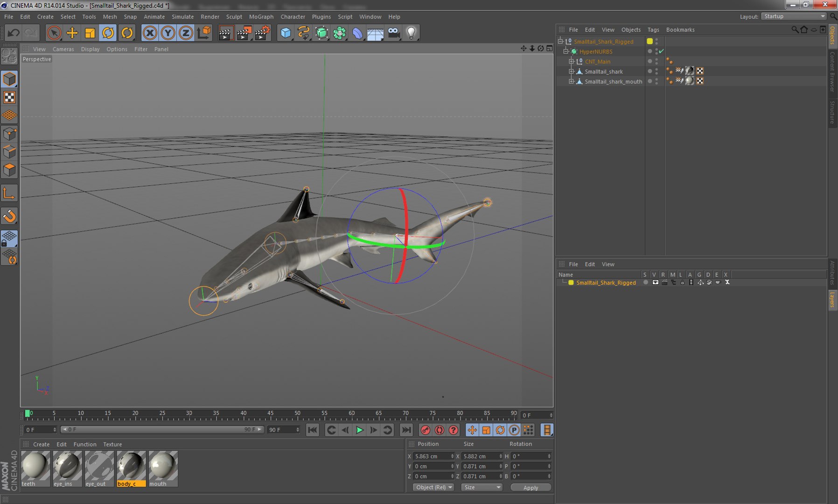Open the Sculpt menu
The image size is (838, 504).
click(x=234, y=16)
